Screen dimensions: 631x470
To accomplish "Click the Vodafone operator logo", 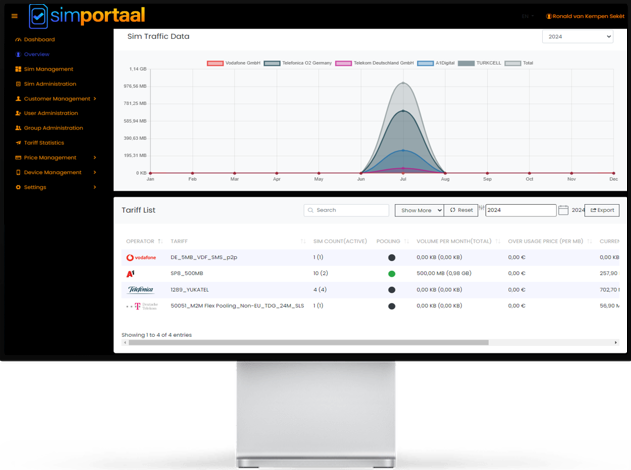I will click(x=141, y=258).
